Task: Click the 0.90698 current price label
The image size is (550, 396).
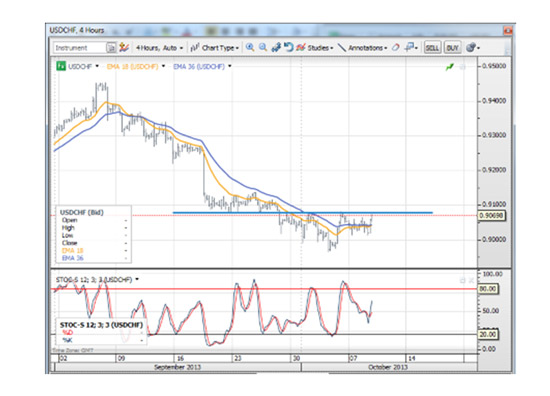Action: pyautogui.click(x=491, y=215)
